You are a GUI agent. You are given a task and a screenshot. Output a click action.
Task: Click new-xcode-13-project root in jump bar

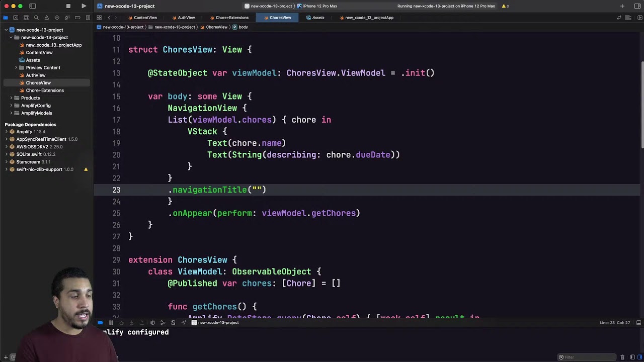(120, 27)
